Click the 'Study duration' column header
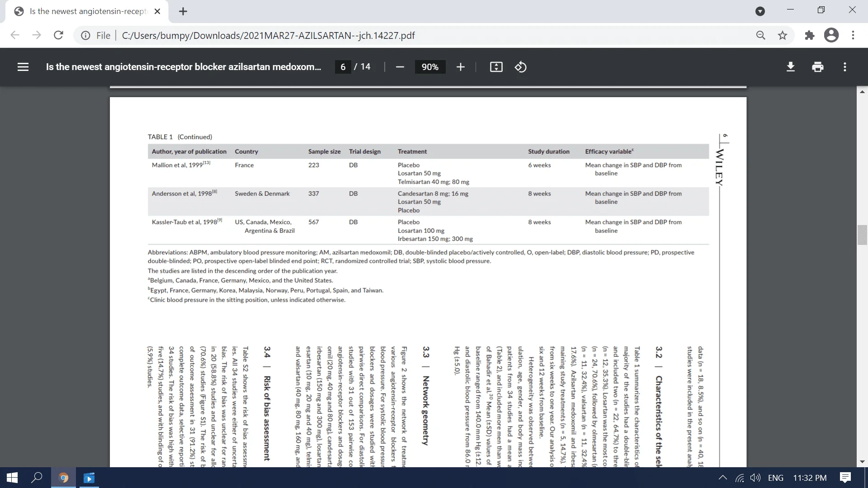The width and height of the screenshot is (868, 488). coord(548,151)
